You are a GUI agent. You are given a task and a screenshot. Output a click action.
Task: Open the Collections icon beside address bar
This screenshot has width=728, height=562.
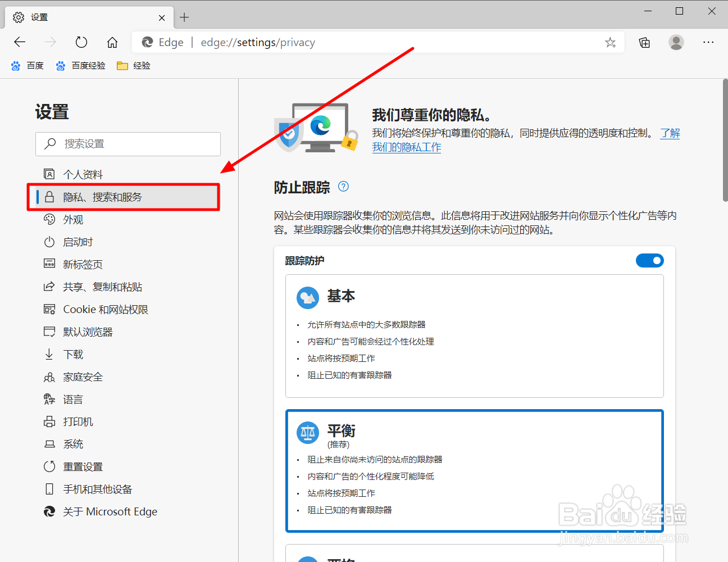click(644, 42)
